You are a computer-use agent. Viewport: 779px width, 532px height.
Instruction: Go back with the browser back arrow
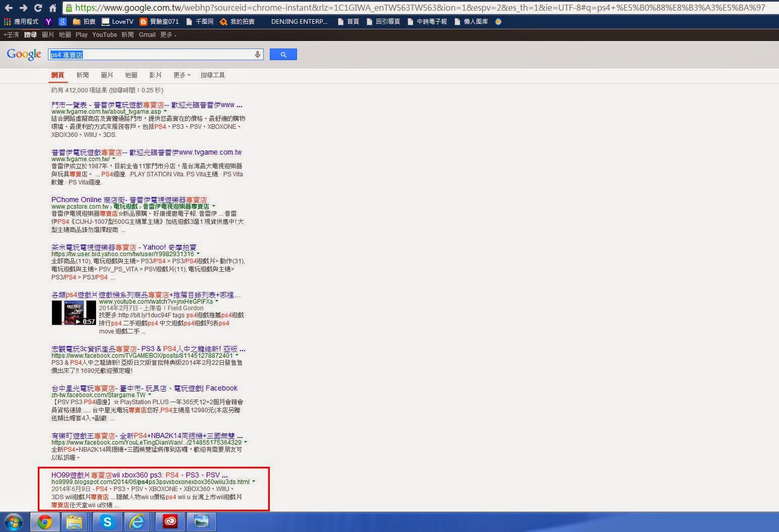(x=9, y=8)
